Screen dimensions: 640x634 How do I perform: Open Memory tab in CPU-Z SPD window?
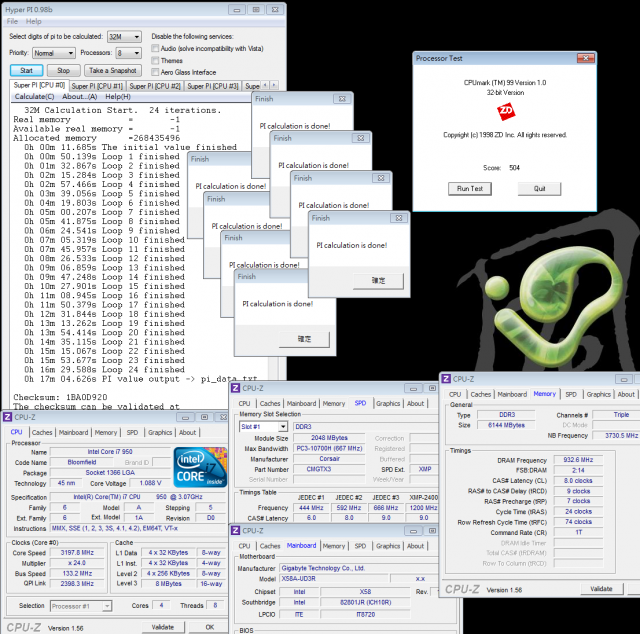coord(334,403)
